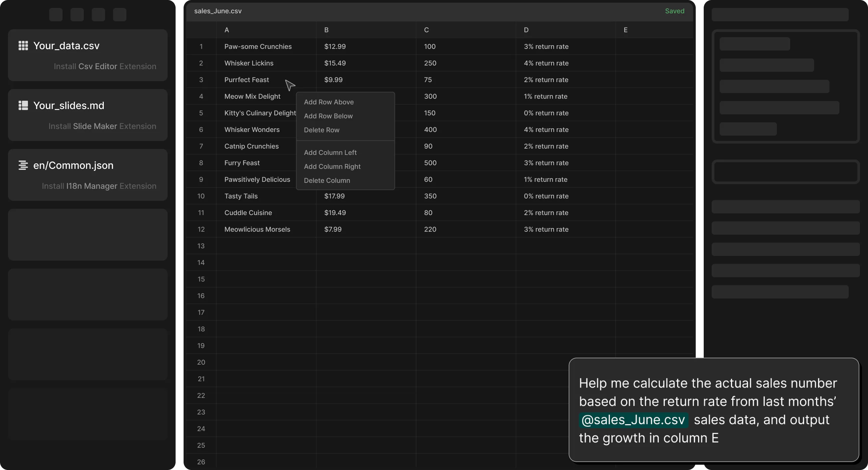Select the Cuddle Cuisine cell
This screenshot has width=868, height=470.
266,212
